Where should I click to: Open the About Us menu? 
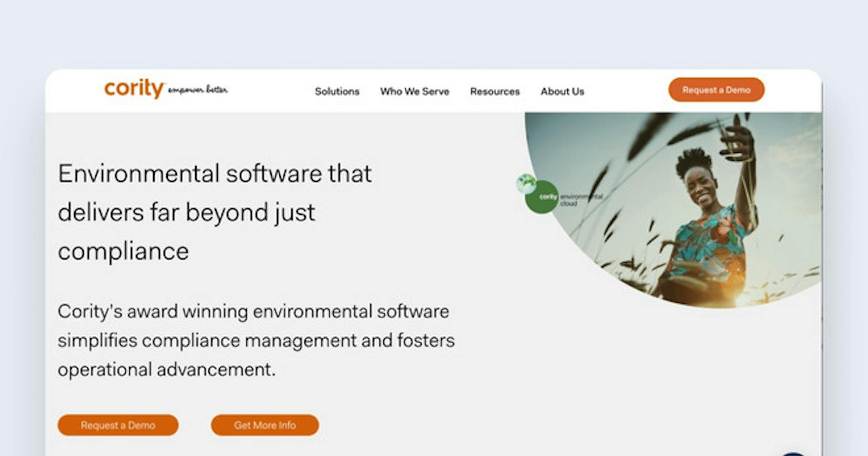pos(562,91)
